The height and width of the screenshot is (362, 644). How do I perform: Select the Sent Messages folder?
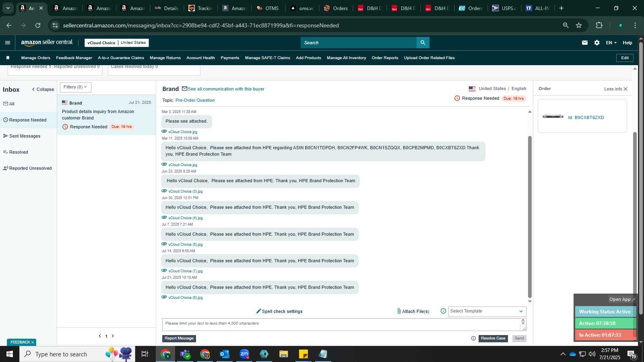pyautogui.click(x=22, y=136)
